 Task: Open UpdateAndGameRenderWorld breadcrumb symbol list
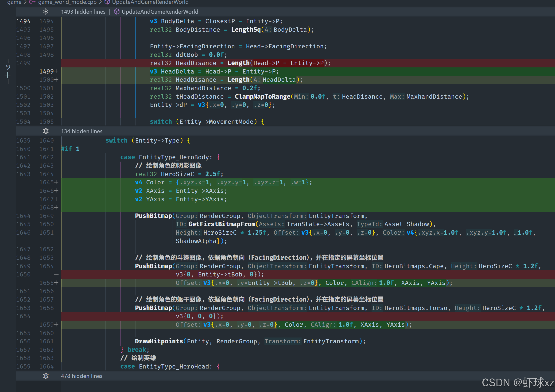(150, 2)
